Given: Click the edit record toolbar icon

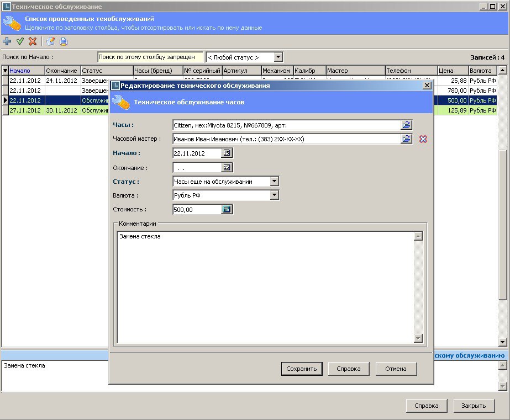Looking at the screenshot, I should pyautogui.click(x=51, y=41).
